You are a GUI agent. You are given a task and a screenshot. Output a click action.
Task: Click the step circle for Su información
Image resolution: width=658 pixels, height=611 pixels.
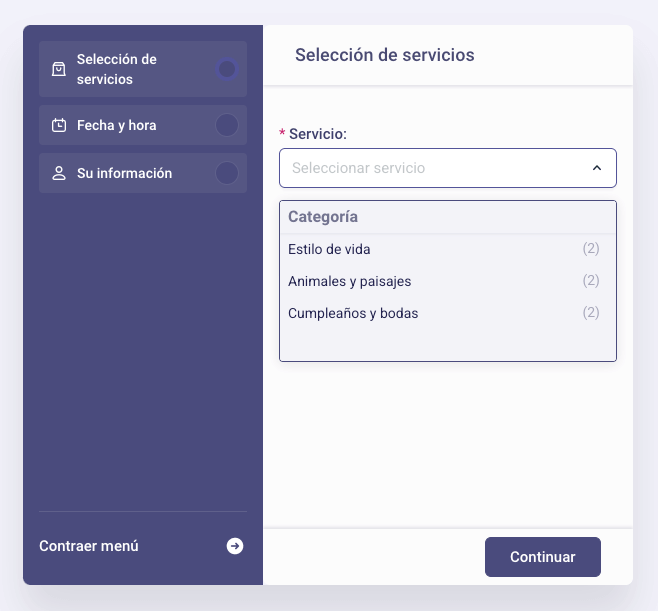[227, 173]
